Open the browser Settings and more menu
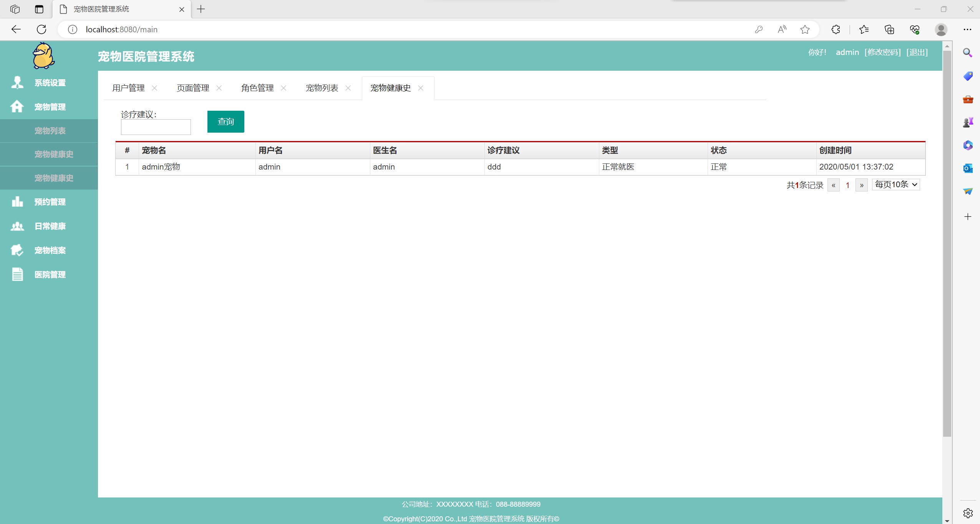The width and height of the screenshot is (980, 524). (967, 29)
